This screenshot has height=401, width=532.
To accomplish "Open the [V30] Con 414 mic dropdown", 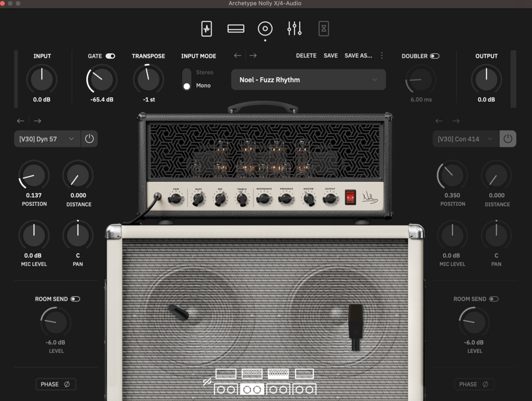I will [x=466, y=139].
